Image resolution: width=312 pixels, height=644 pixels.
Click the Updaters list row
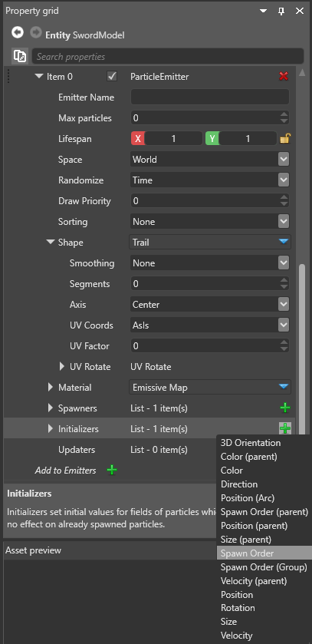coord(110,450)
